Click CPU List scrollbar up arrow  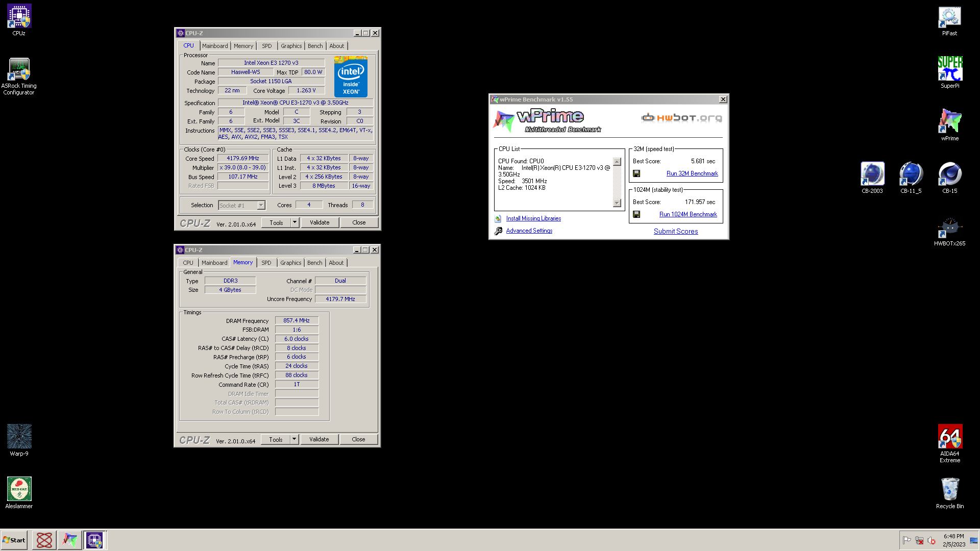click(617, 162)
